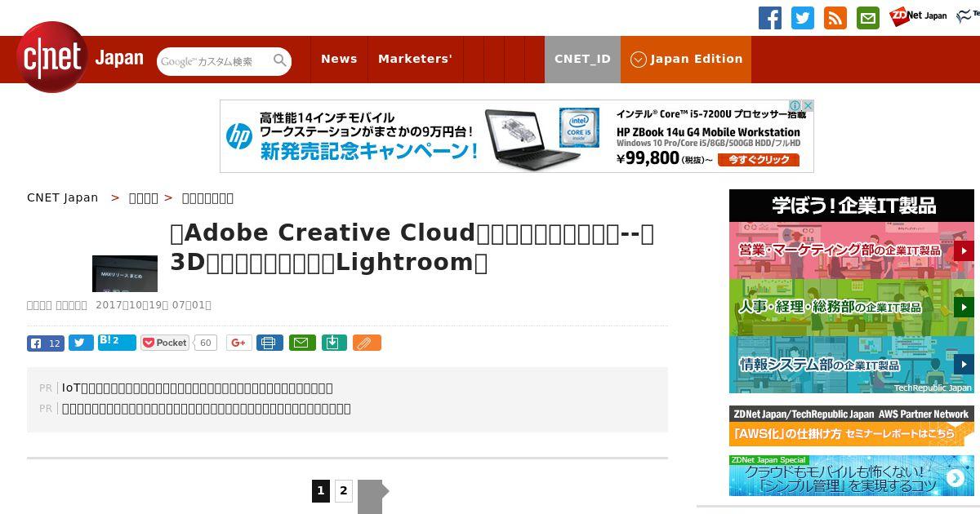Go to the ZDNet Japan logo link
This screenshot has height=514, width=980.
[919, 16]
